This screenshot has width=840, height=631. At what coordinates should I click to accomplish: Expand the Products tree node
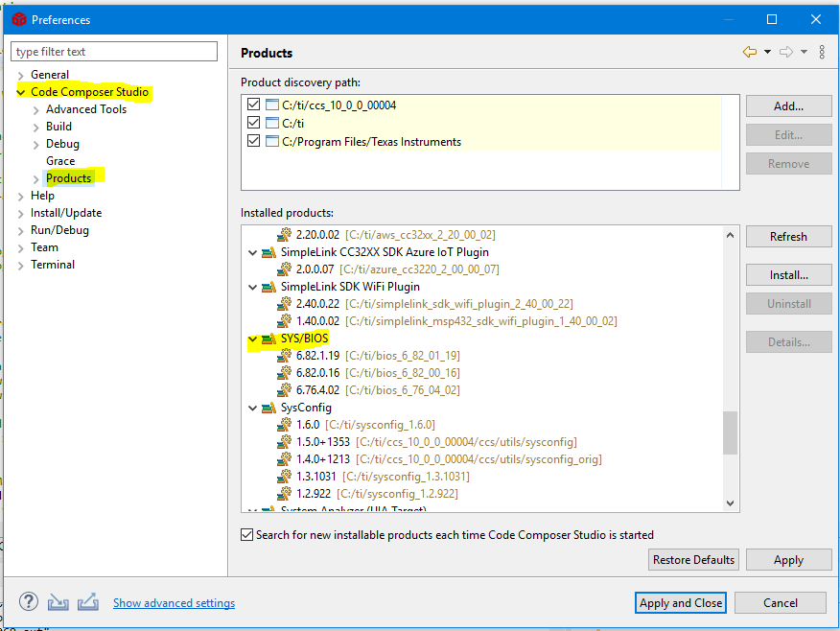pos(35,179)
